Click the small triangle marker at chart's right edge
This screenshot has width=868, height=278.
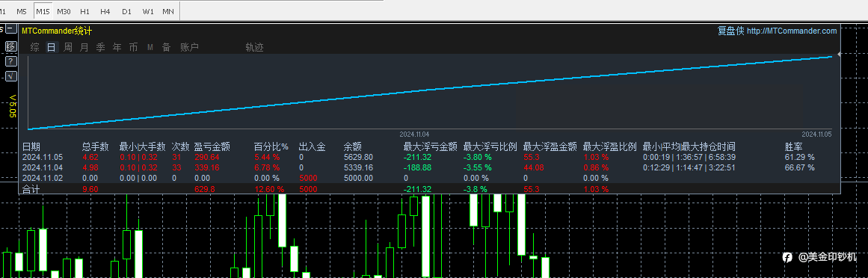click(839, 55)
